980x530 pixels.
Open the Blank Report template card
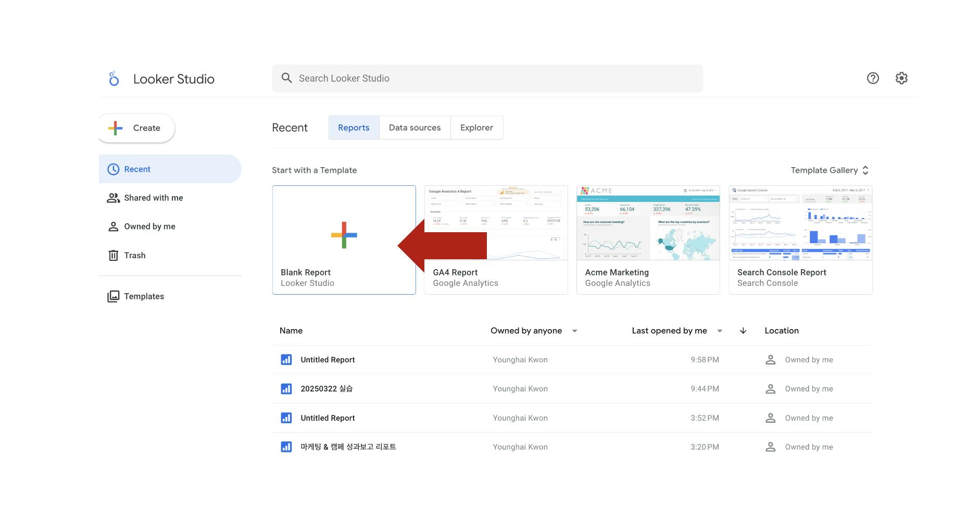(x=344, y=240)
